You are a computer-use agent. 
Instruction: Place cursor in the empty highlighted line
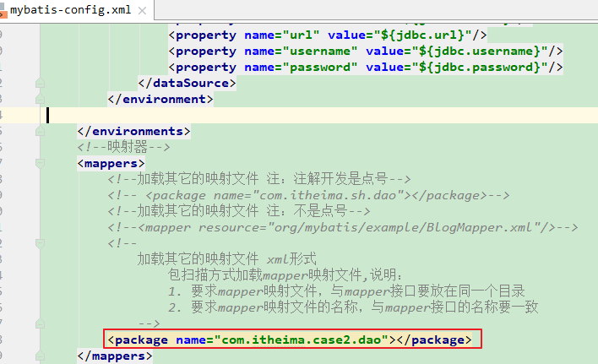pyautogui.click(x=318, y=115)
